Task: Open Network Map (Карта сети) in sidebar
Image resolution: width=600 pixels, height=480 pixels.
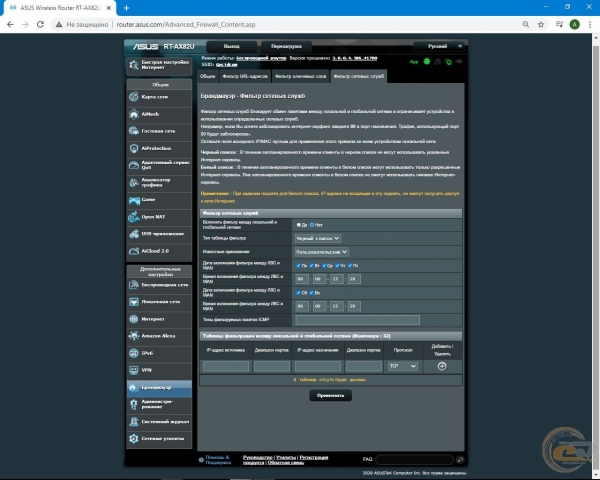Action: pyautogui.click(x=159, y=97)
